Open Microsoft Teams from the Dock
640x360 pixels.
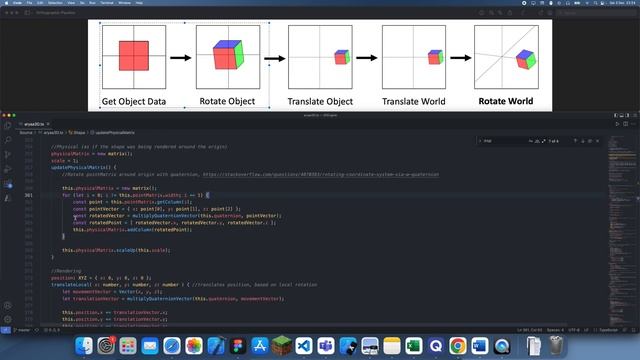click(326, 346)
